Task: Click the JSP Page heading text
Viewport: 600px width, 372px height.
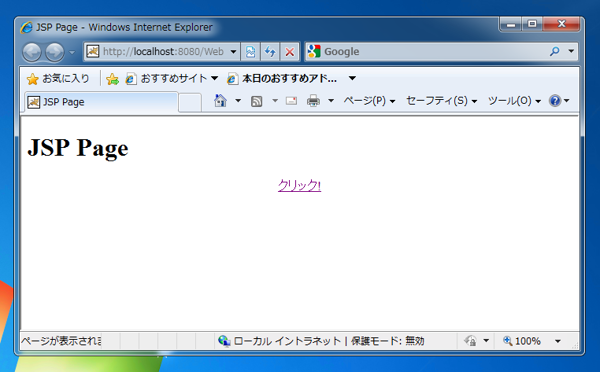Action: pyautogui.click(x=78, y=148)
